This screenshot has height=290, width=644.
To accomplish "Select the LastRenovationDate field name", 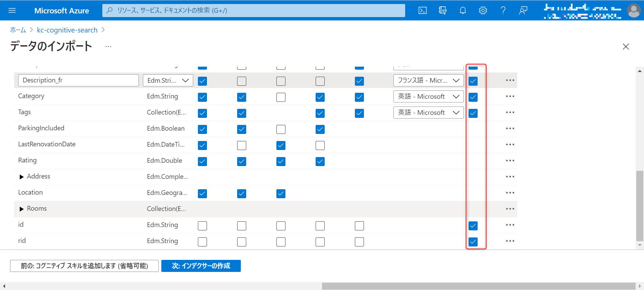I will point(47,144).
